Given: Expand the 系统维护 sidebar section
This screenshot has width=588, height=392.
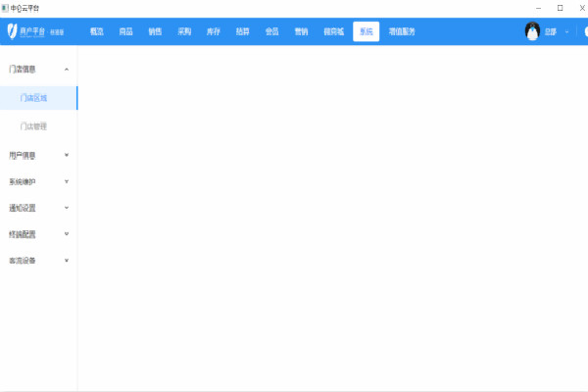Looking at the screenshot, I should 66,181.
